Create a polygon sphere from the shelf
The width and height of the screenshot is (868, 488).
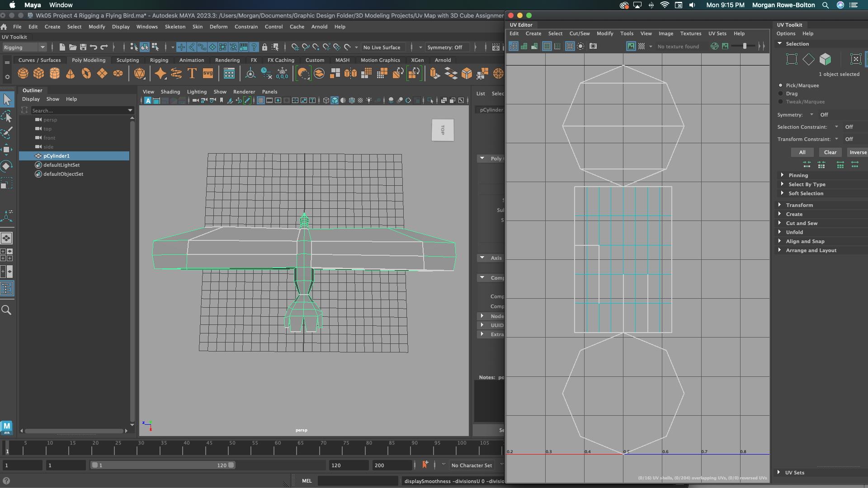pyautogui.click(x=23, y=73)
